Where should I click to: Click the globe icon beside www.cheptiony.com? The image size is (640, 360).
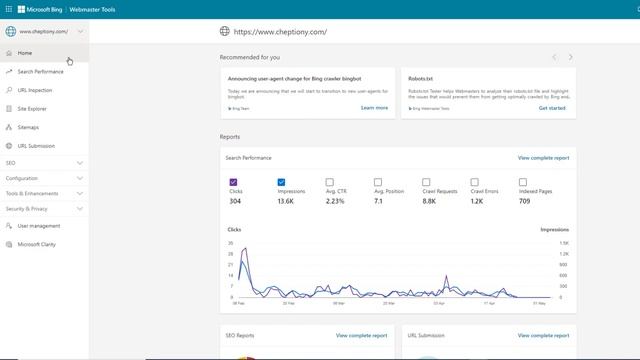point(11,31)
